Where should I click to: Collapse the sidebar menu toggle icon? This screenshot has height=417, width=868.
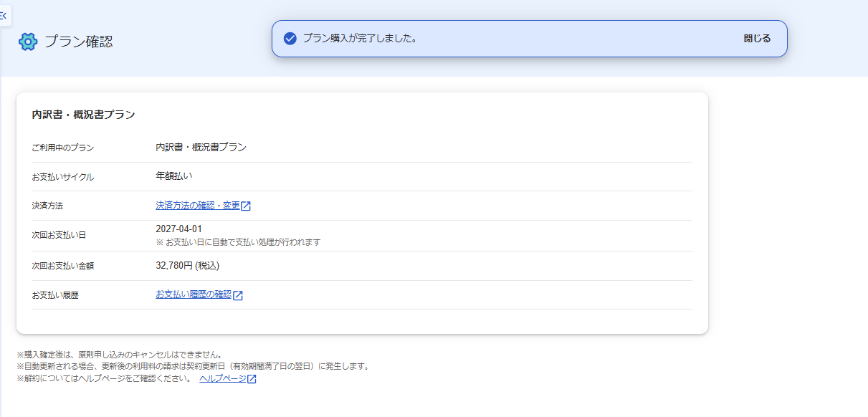(x=4, y=15)
